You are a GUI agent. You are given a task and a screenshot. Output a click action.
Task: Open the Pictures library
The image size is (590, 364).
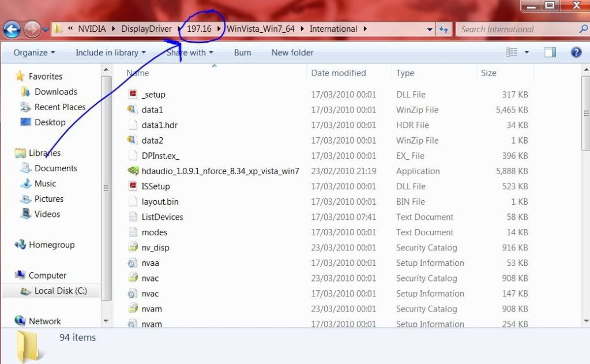pyautogui.click(x=49, y=199)
